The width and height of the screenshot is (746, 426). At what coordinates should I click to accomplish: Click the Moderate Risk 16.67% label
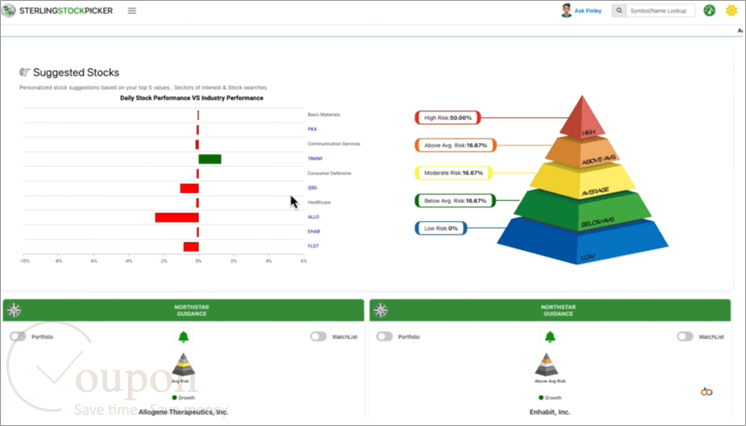coord(453,173)
